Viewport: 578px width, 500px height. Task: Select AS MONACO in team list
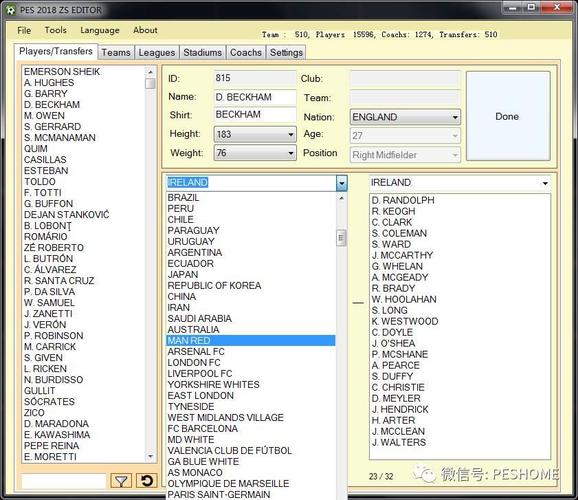[251, 473]
